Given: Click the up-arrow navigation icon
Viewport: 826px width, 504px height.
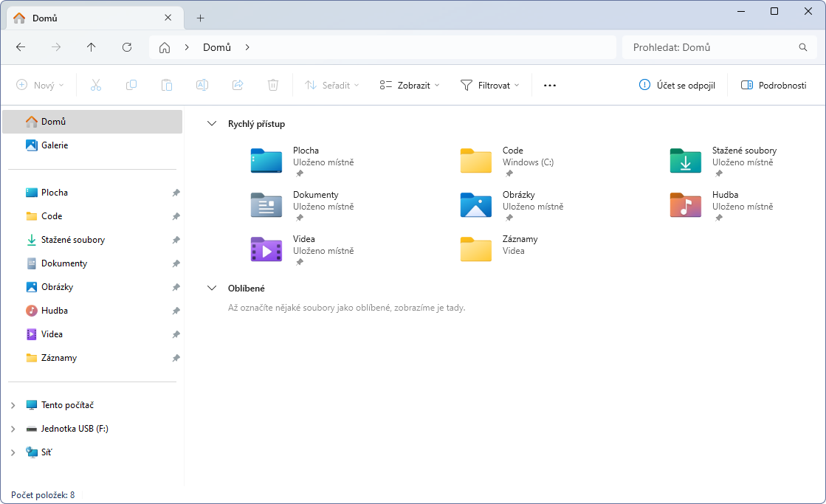Looking at the screenshot, I should pos(91,47).
